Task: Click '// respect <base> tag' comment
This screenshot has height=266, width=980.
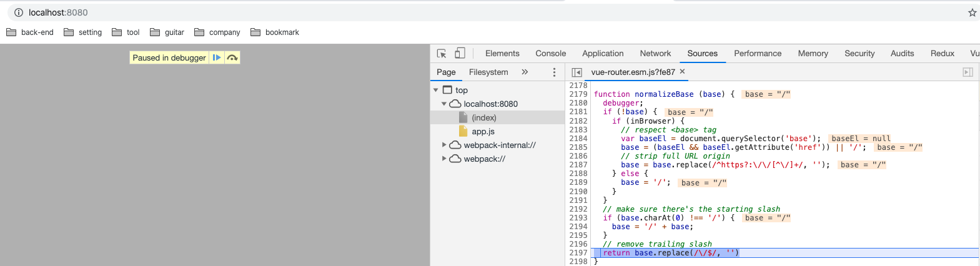Action: click(668, 130)
